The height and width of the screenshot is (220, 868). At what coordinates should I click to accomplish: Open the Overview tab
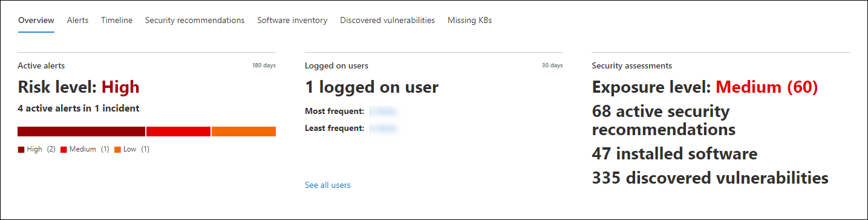click(x=36, y=20)
